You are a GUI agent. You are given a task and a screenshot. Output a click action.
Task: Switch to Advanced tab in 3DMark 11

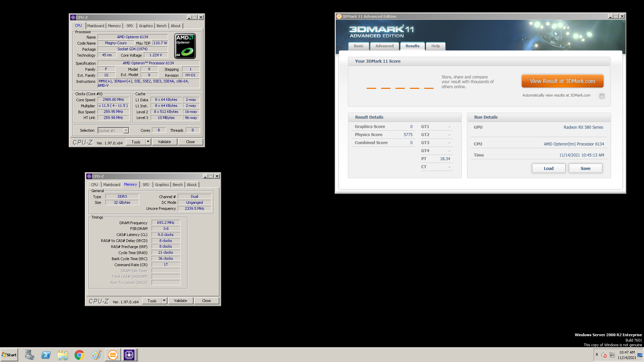(x=384, y=46)
